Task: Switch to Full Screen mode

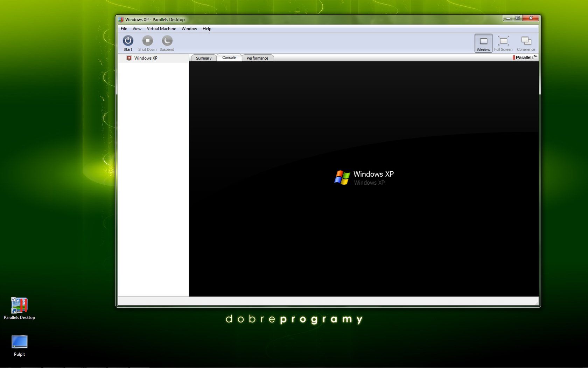Action: 503,43
